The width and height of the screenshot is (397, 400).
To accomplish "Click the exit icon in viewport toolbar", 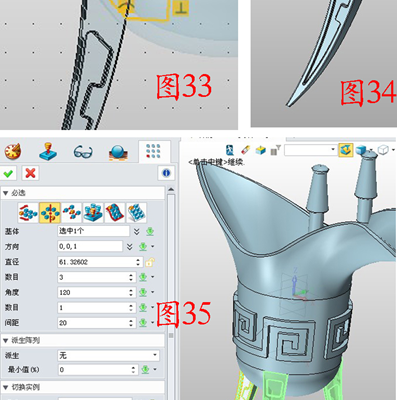I will click(x=229, y=150).
